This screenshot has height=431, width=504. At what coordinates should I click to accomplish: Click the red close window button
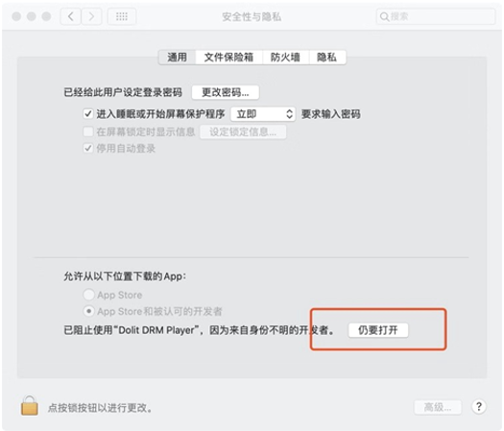pyautogui.click(x=16, y=16)
